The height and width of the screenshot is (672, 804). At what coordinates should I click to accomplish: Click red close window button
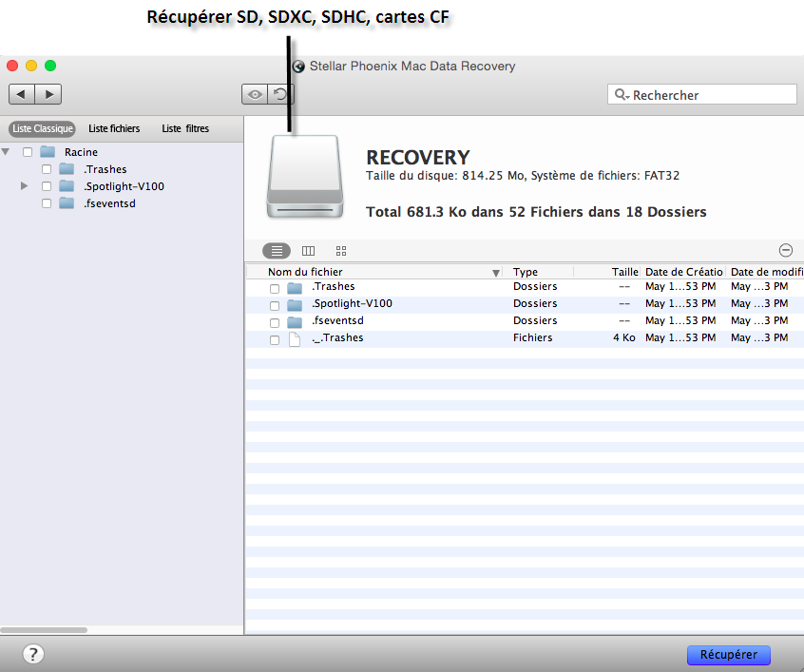tap(12, 66)
